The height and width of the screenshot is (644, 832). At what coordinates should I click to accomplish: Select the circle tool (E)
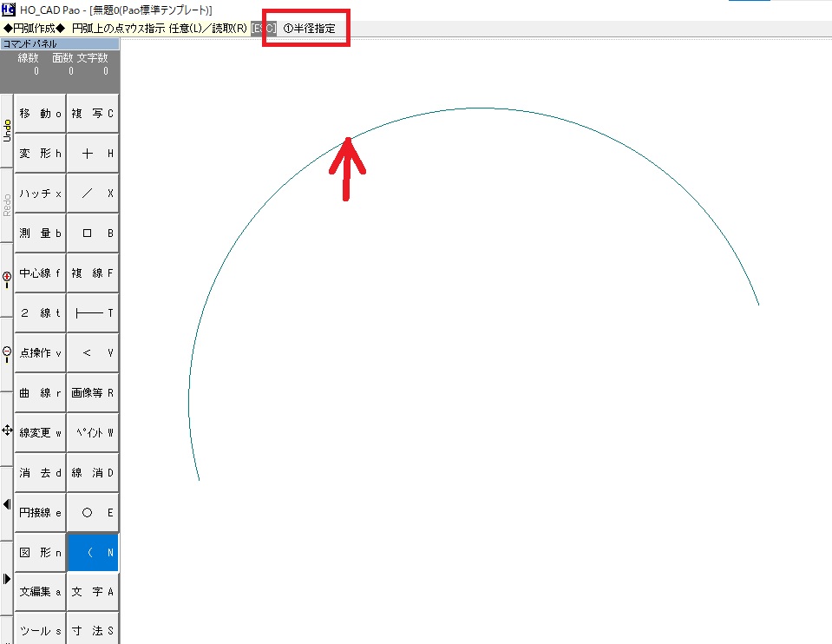tap(93, 513)
